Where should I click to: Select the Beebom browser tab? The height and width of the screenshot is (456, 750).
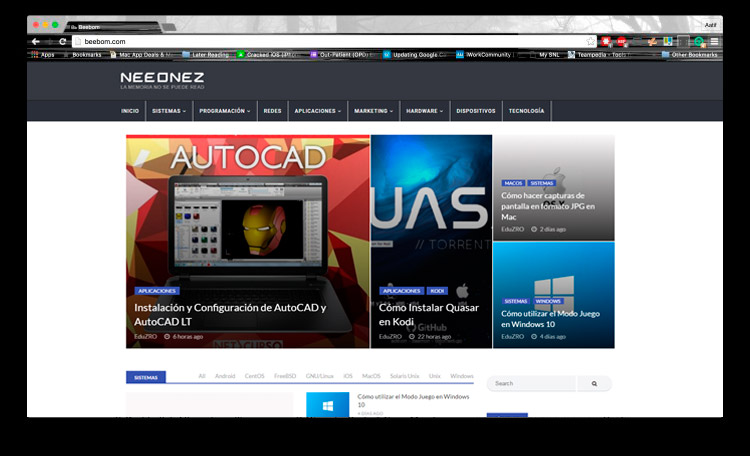[x=114, y=27]
